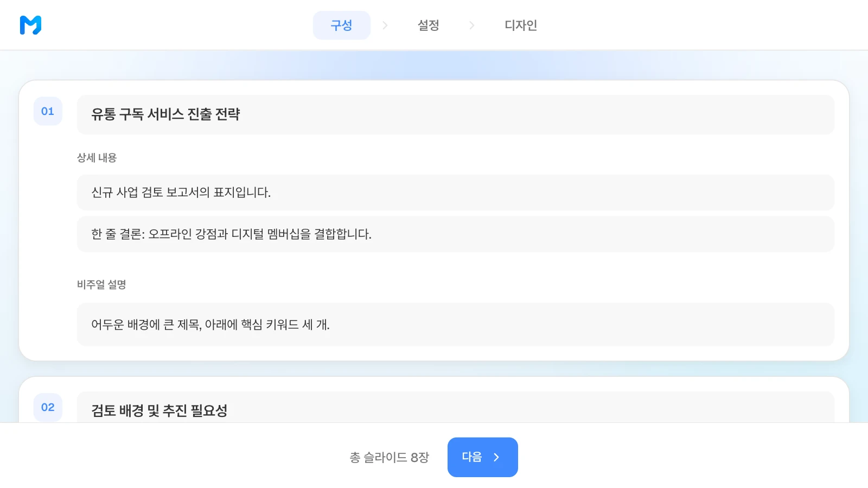This screenshot has width=868, height=488.
Task: Click the 02 slide number badge
Action: click(x=48, y=407)
